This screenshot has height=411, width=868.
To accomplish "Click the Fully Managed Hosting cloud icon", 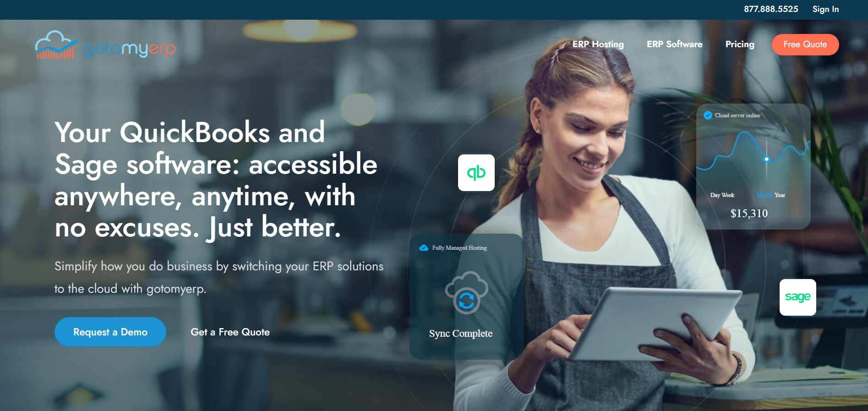I will (x=424, y=248).
